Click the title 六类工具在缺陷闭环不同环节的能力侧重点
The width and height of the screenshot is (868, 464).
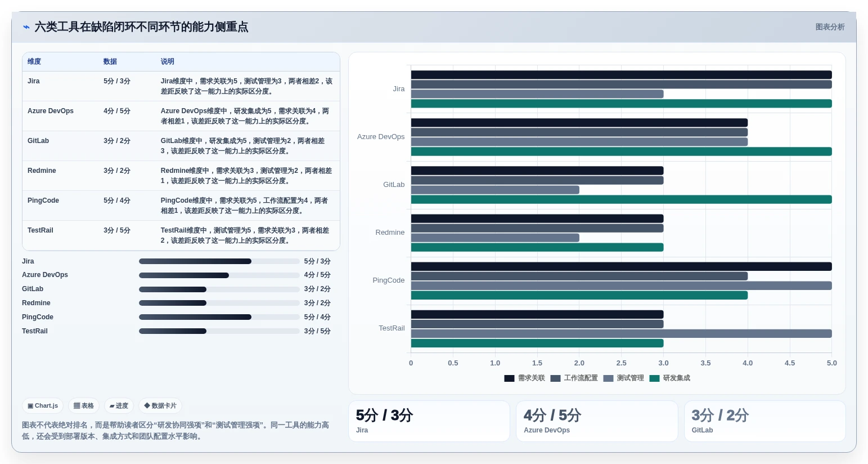click(141, 27)
